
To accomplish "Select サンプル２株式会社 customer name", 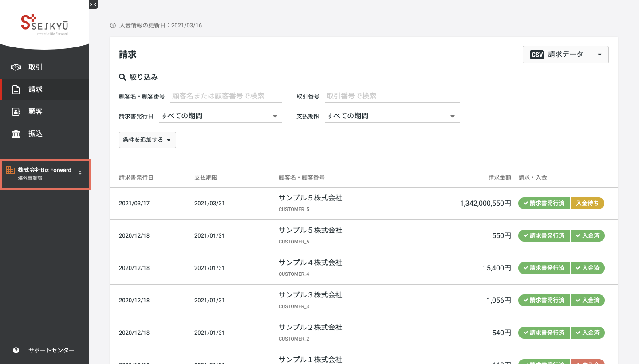I will pos(311,328).
